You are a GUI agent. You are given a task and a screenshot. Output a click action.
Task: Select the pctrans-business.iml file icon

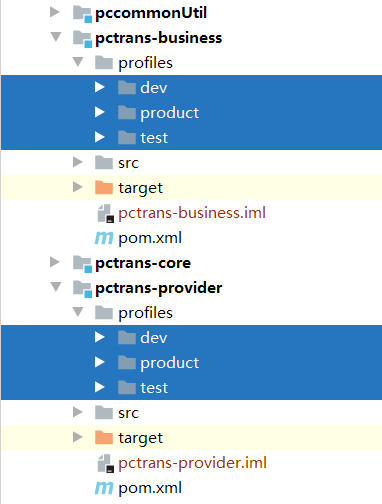coord(106,213)
